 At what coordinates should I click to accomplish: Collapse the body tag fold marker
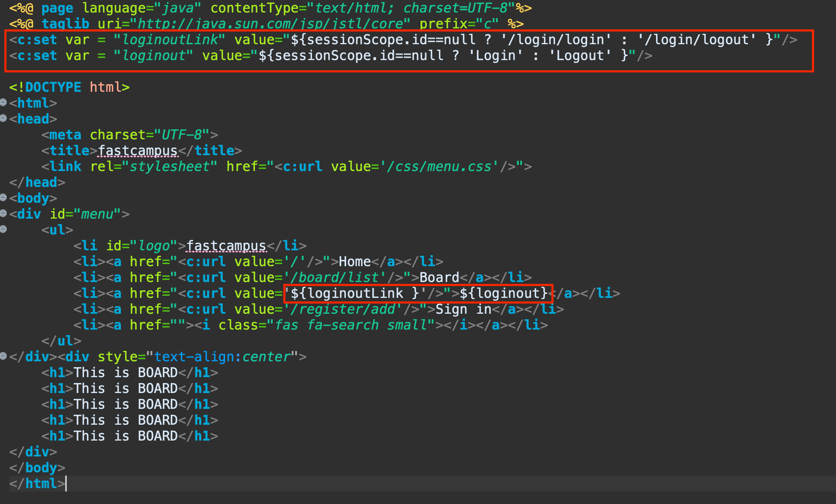(x=3, y=197)
